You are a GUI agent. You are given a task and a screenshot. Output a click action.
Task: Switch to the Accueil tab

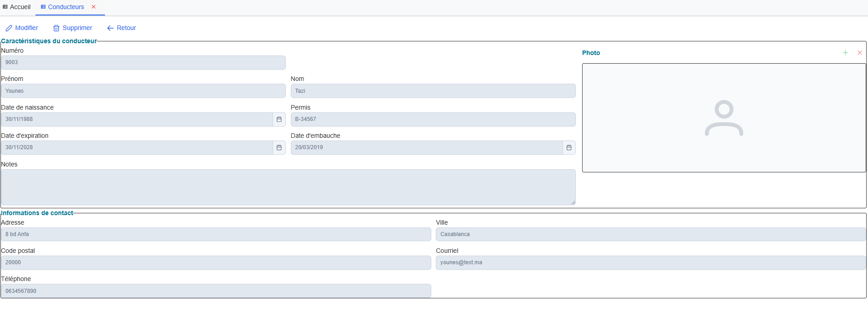pos(17,7)
